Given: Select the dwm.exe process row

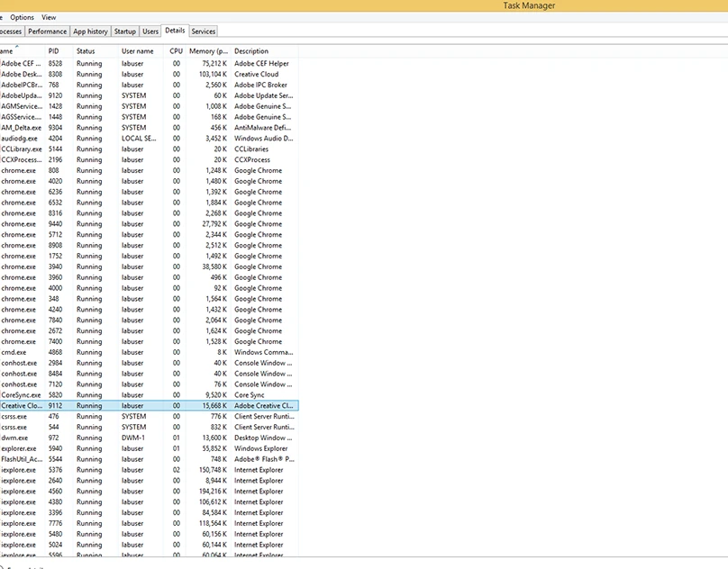Looking at the screenshot, I should 14,438.
